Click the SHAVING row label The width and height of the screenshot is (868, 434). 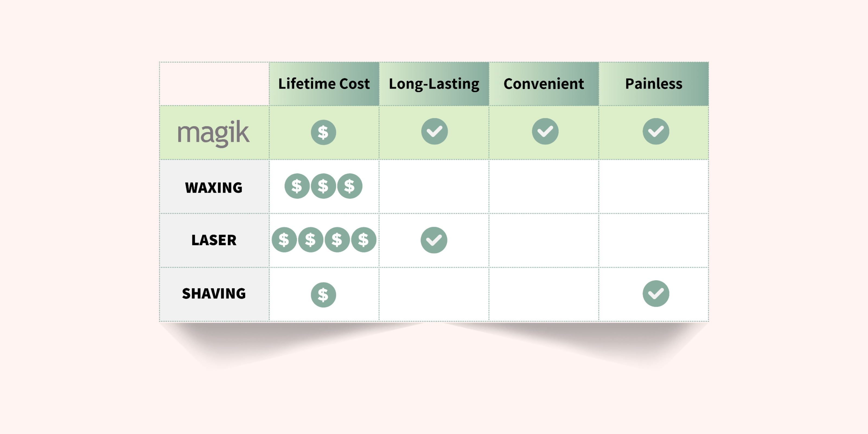[214, 293]
